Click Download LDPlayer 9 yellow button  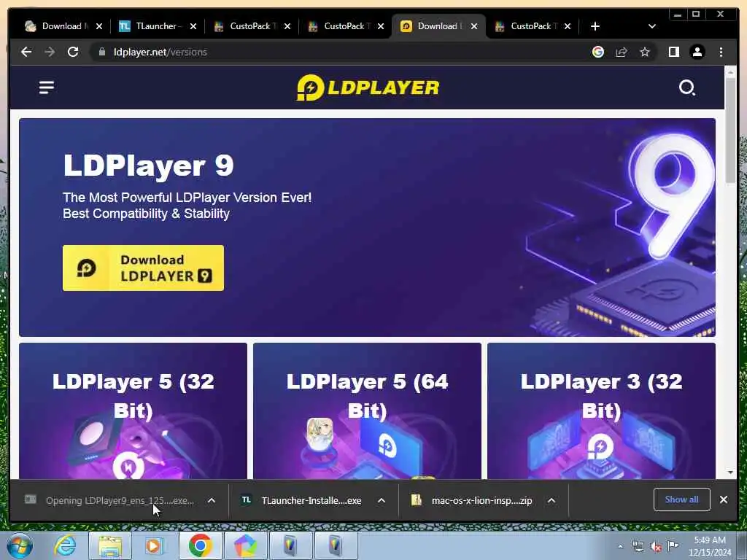[143, 268]
